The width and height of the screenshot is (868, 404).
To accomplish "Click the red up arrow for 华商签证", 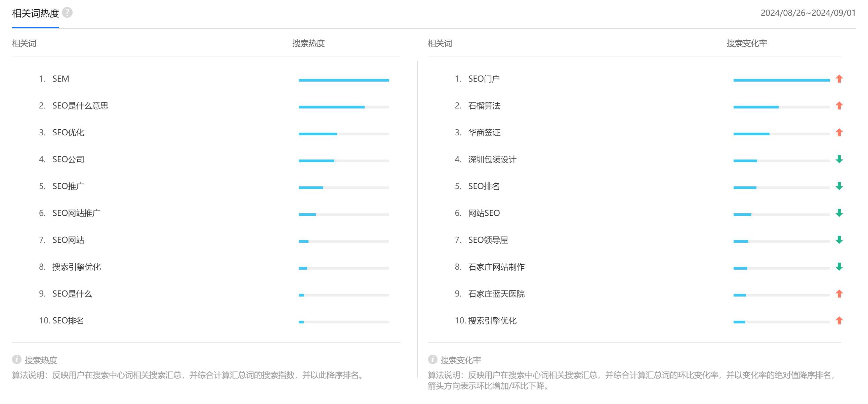I will click(839, 133).
